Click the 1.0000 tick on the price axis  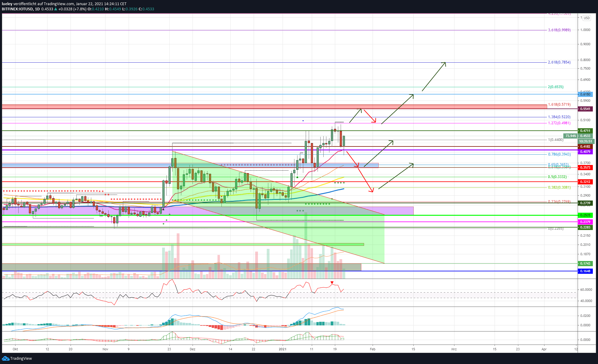pyautogui.click(x=585, y=30)
